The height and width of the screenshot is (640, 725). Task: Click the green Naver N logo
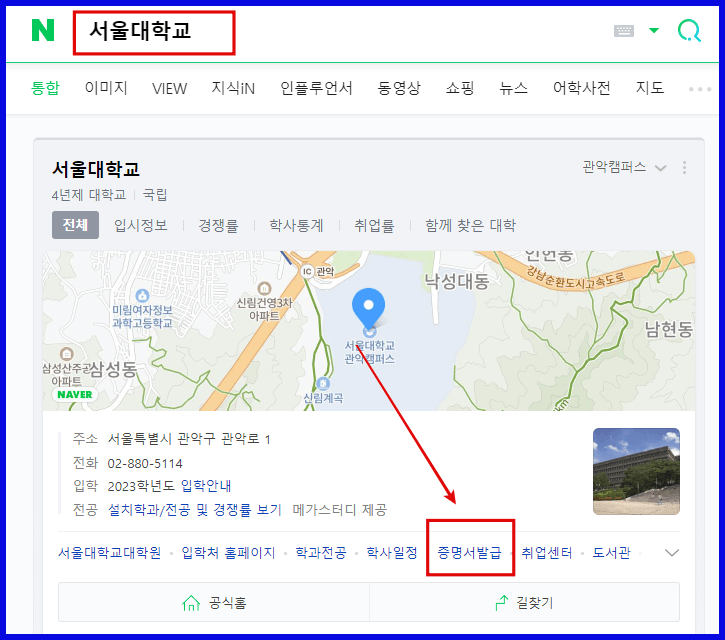coord(43,31)
